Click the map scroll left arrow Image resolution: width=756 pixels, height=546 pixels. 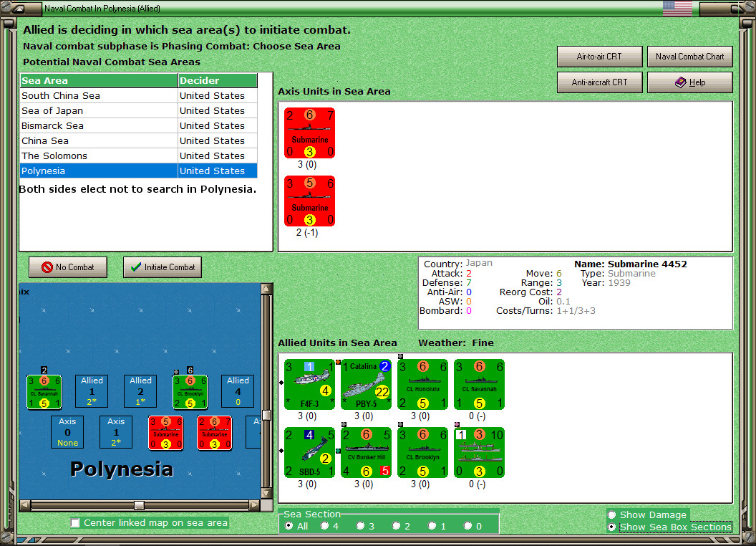[25, 505]
